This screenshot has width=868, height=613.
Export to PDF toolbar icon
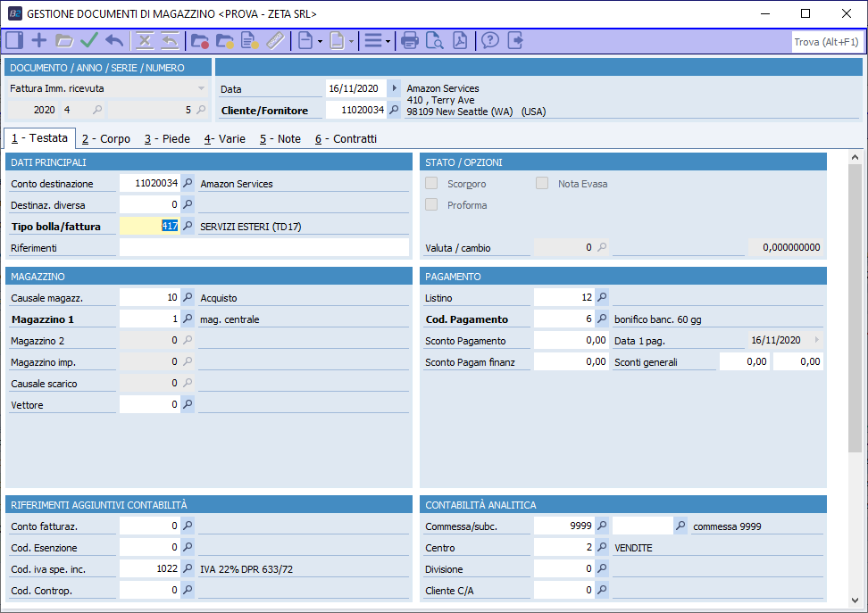(460, 40)
